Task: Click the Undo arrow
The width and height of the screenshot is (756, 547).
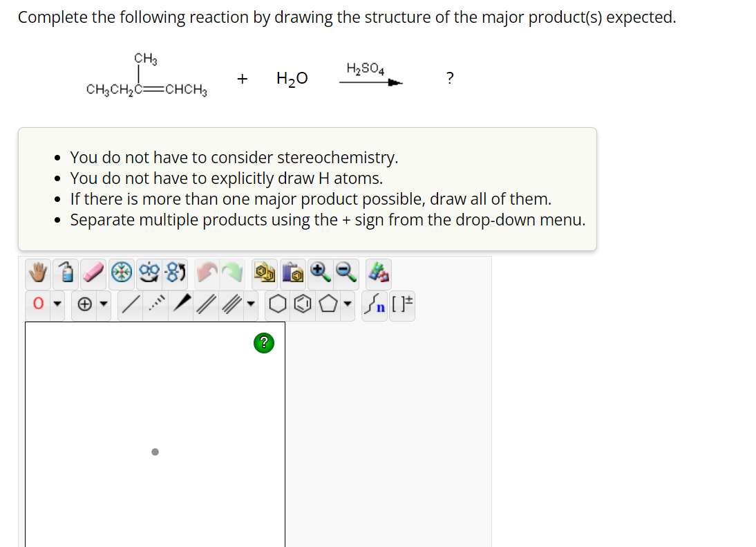Action: pyautogui.click(x=207, y=273)
